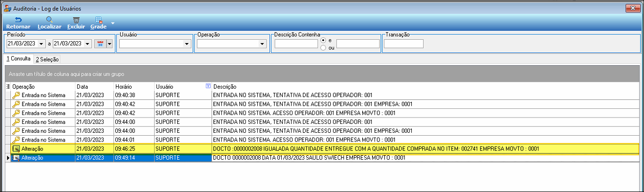Sort by the Descrição column header

(425, 86)
